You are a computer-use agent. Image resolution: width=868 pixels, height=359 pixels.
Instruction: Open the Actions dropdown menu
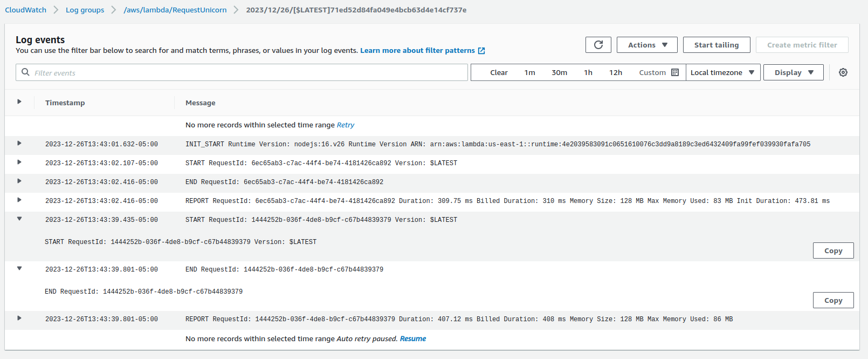pyautogui.click(x=647, y=45)
